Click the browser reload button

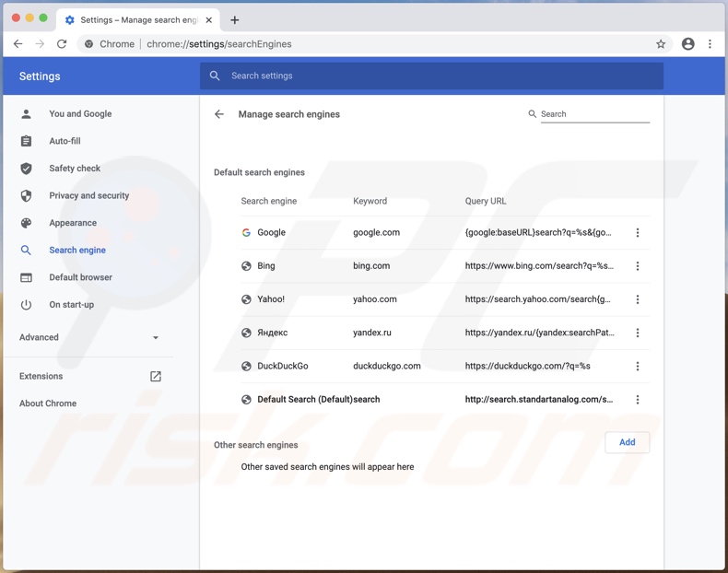[x=62, y=44]
